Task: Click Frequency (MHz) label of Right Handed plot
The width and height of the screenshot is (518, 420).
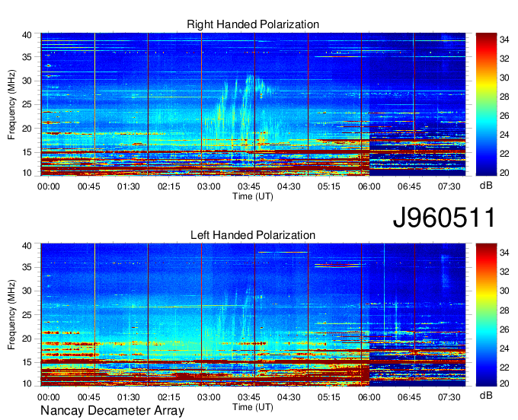Action: pos(11,104)
